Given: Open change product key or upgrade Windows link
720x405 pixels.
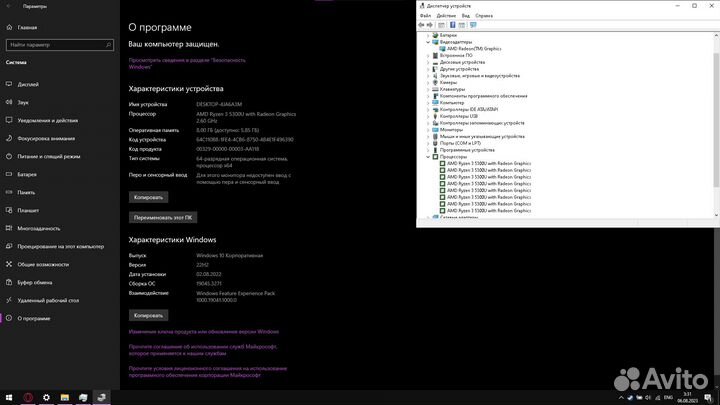Looking at the screenshot, I should pyautogui.click(x=203, y=332).
